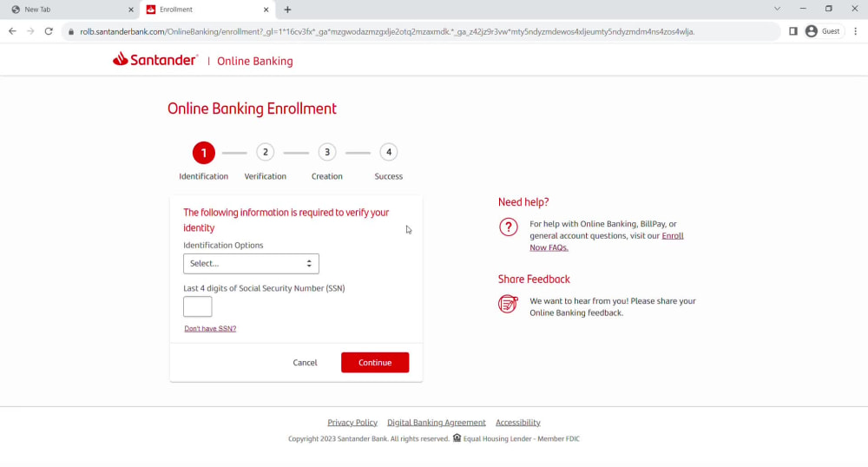The height and width of the screenshot is (467, 868).
Task: Focus the last 4 SSN digits field
Action: point(198,306)
